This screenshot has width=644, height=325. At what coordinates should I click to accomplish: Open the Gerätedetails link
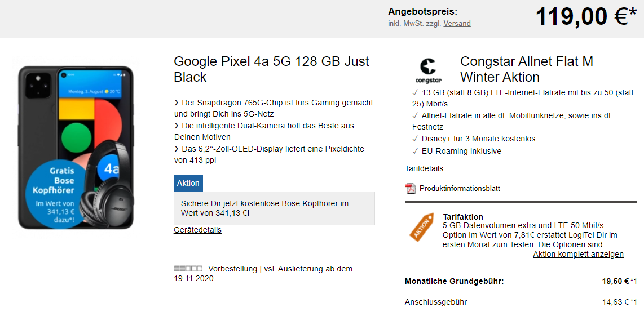click(197, 230)
